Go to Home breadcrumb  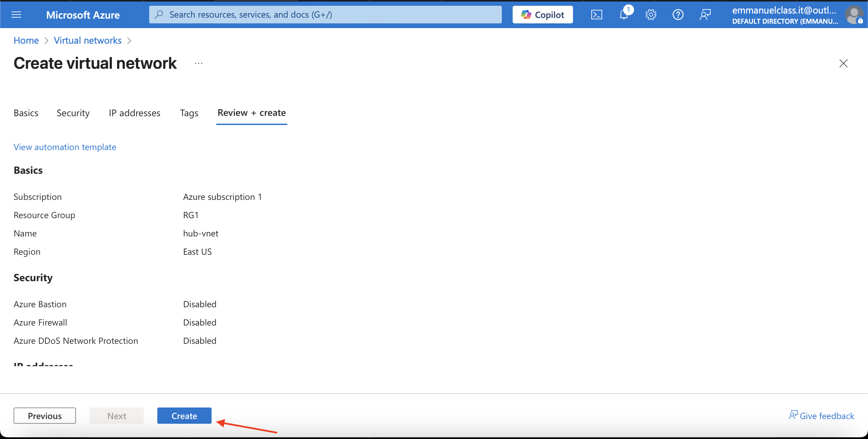pyautogui.click(x=26, y=41)
